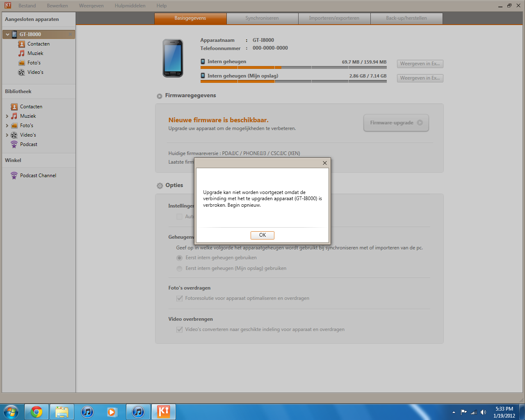The image size is (525, 420).
Task: Switch to the Synchroniseren tab
Action: click(262, 18)
